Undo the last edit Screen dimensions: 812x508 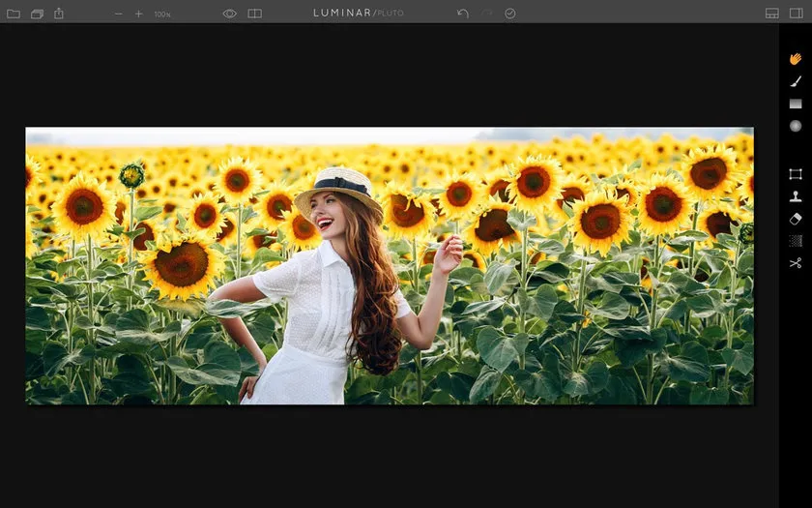[463, 14]
